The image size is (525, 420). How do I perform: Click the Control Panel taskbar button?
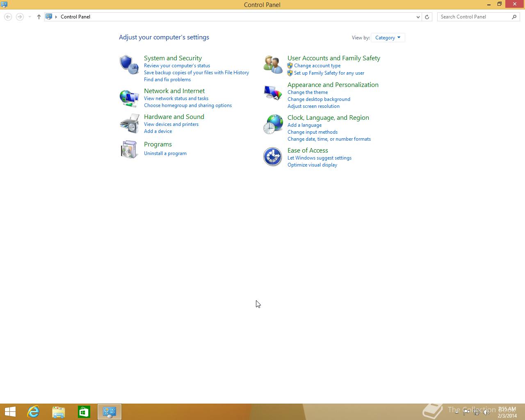click(x=110, y=412)
